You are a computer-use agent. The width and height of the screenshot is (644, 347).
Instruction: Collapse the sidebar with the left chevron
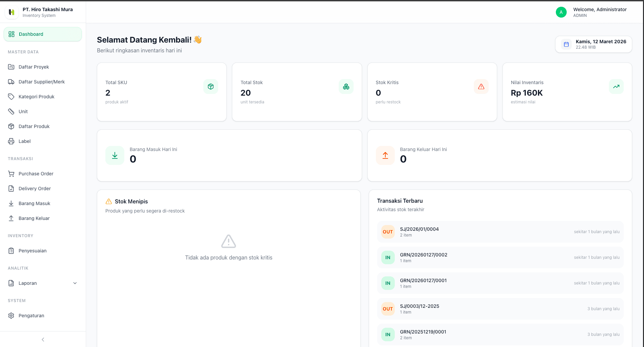coord(43,340)
